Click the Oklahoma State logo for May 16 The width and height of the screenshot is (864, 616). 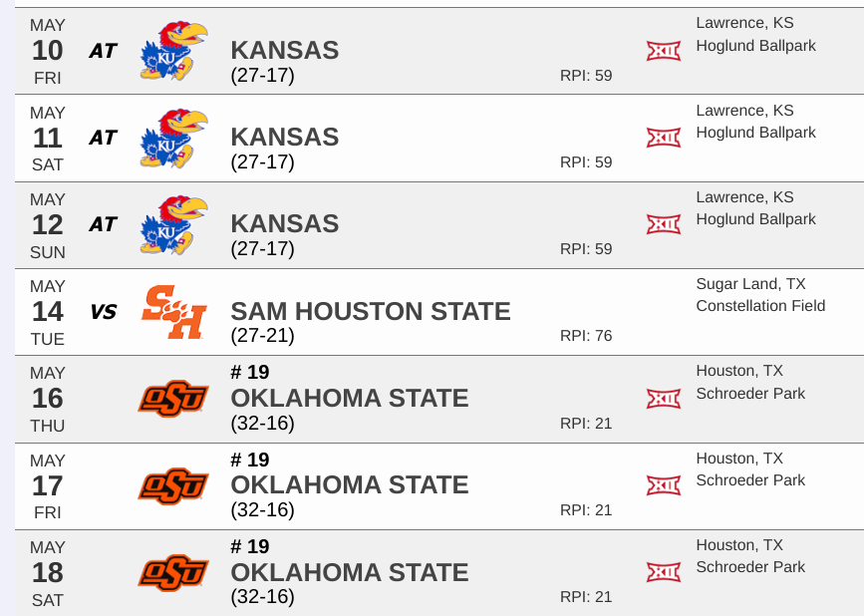coord(172,399)
